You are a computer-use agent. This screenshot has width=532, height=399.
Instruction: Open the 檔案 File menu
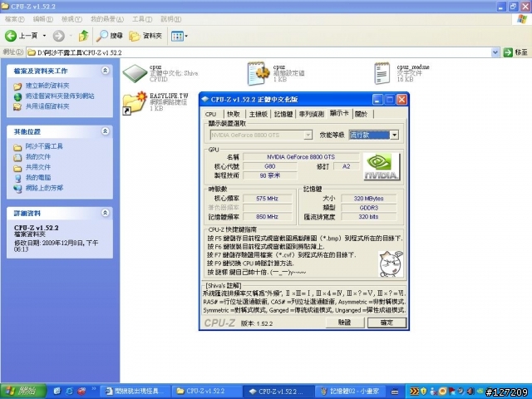click(x=15, y=19)
